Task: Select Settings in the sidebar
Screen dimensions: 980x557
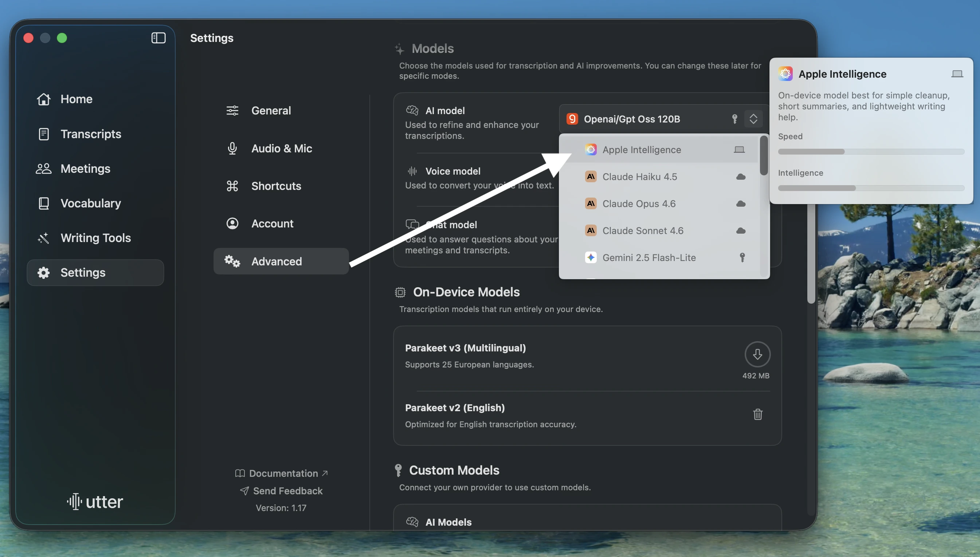Action: 95,272
